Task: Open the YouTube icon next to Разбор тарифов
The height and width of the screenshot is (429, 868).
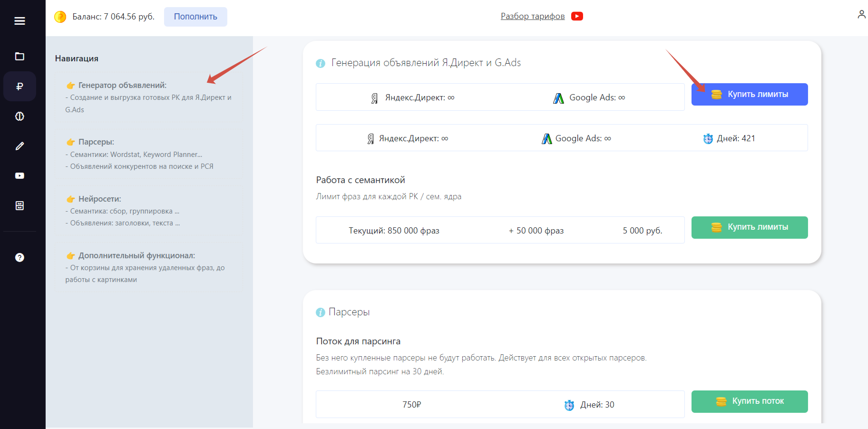Action: (577, 16)
